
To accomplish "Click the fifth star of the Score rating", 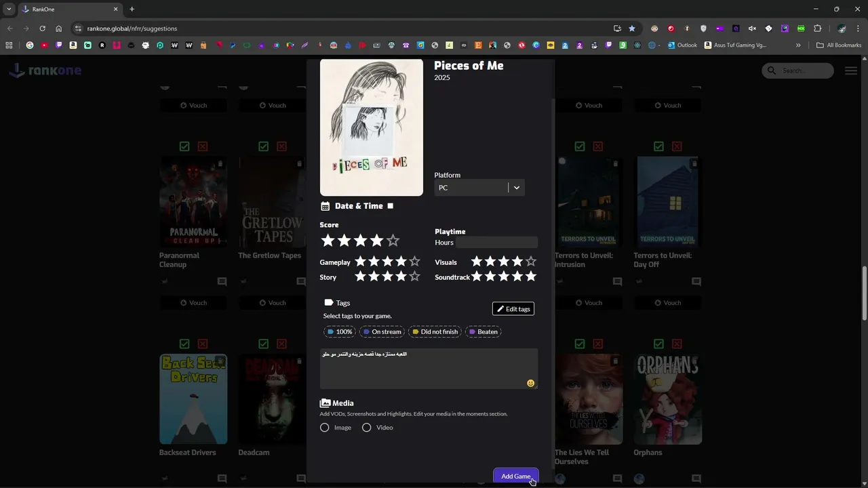I will (393, 241).
